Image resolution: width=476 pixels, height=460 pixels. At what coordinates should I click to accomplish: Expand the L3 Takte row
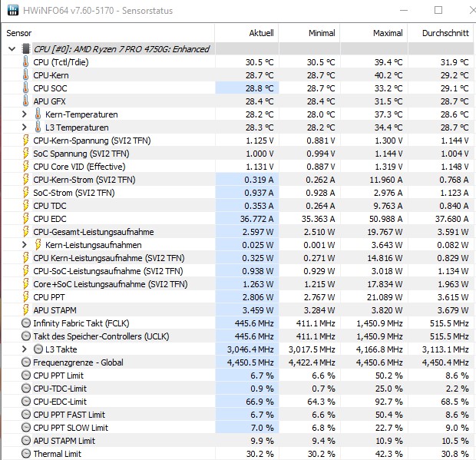click(25, 349)
